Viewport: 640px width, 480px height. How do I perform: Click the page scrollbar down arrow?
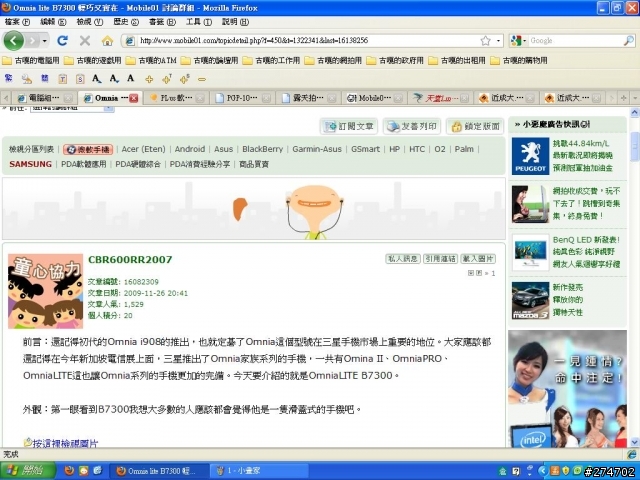pos(635,442)
